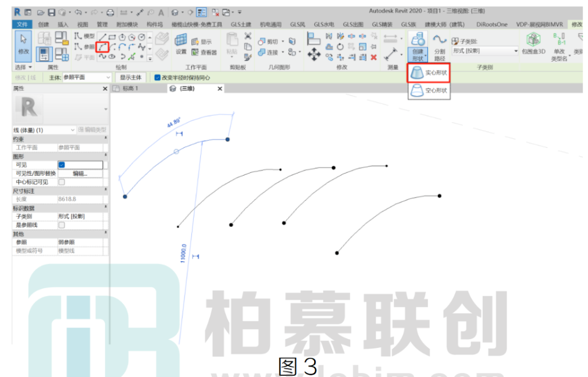Viewport: 588px width, 377px height.
Task: Click the Align tool in Modify panel
Action: coord(313,38)
